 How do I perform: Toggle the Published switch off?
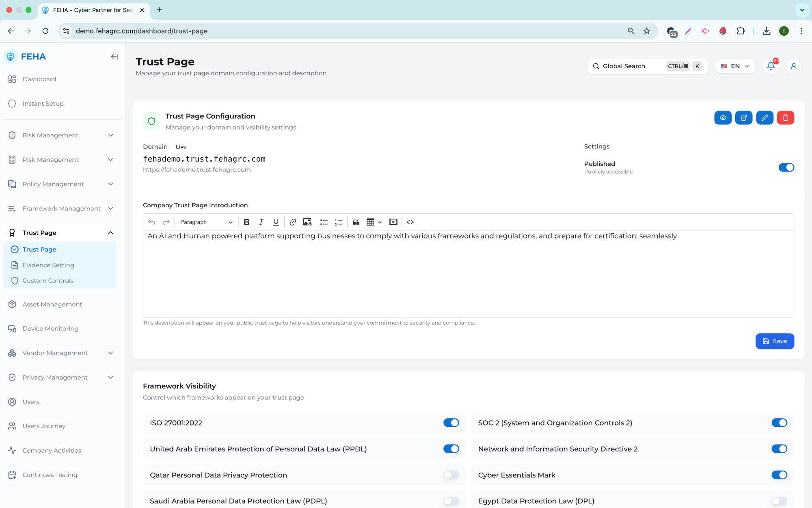pyautogui.click(x=786, y=167)
